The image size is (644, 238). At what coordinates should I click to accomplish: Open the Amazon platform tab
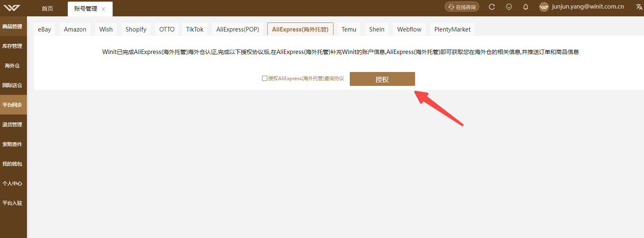75,29
